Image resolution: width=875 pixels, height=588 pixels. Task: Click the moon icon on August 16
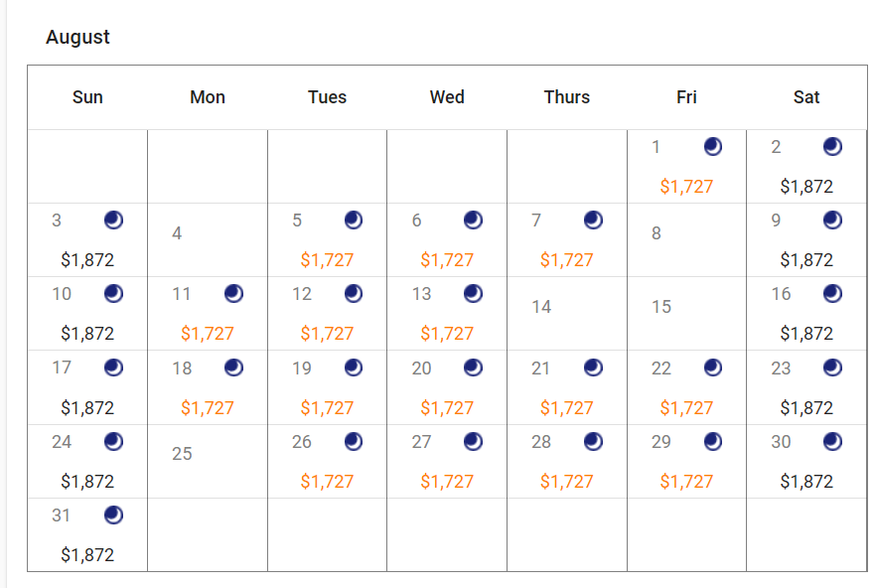pos(832,293)
